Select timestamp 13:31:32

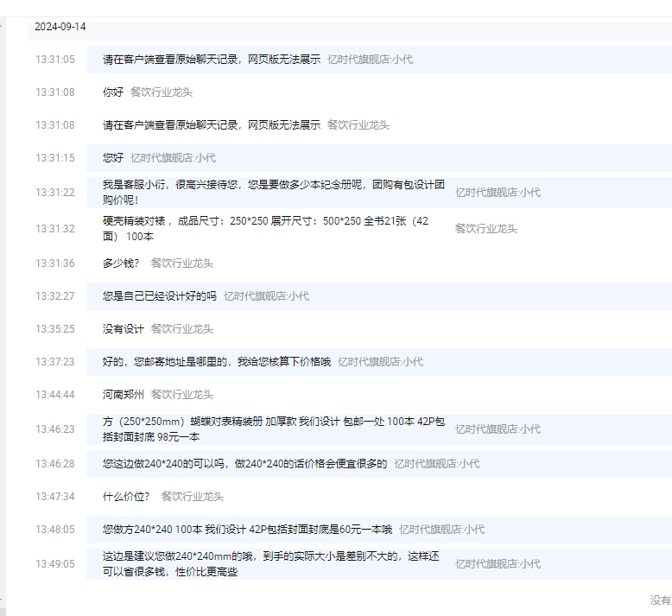(55, 228)
